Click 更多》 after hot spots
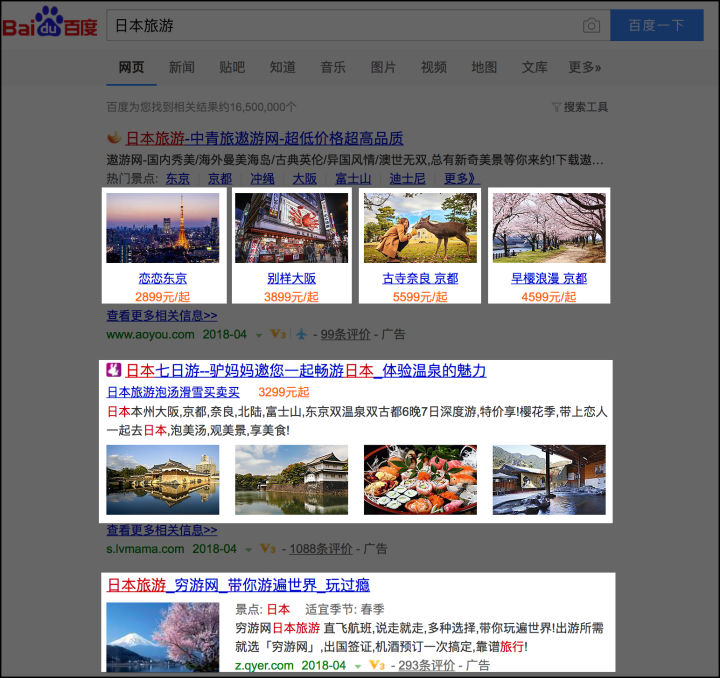This screenshot has width=720, height=678. click(x=460, y=178)
